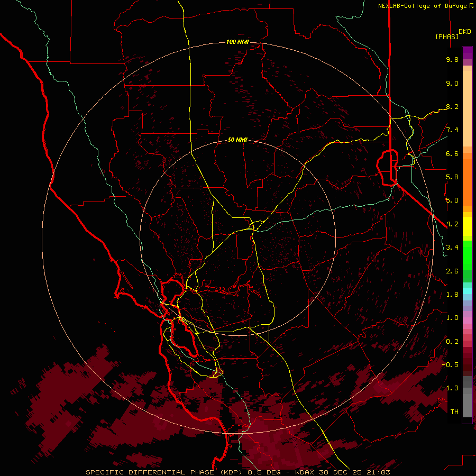Click the DKD label above the color scale
The width and height of the screenshot is (476, 476).
click(464, 32)
